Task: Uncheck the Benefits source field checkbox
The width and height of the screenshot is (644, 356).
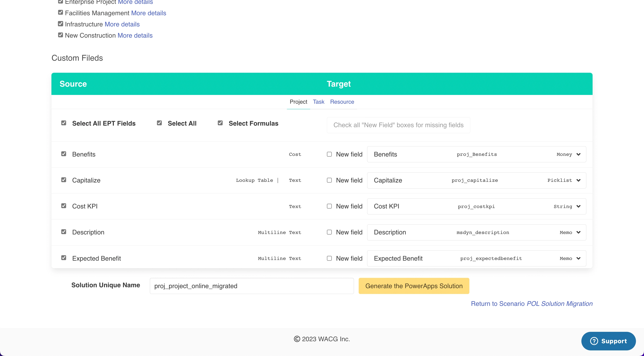Action: (64, 154)
